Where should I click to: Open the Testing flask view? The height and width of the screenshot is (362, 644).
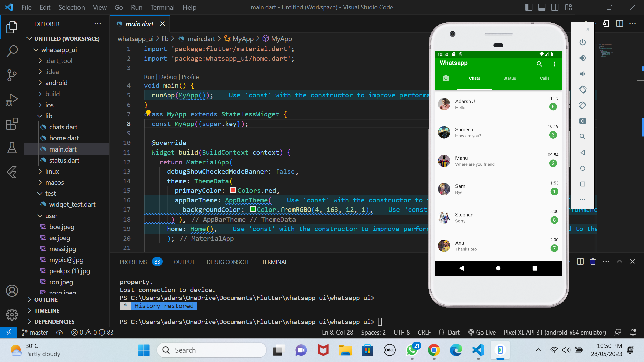(12, 148)
